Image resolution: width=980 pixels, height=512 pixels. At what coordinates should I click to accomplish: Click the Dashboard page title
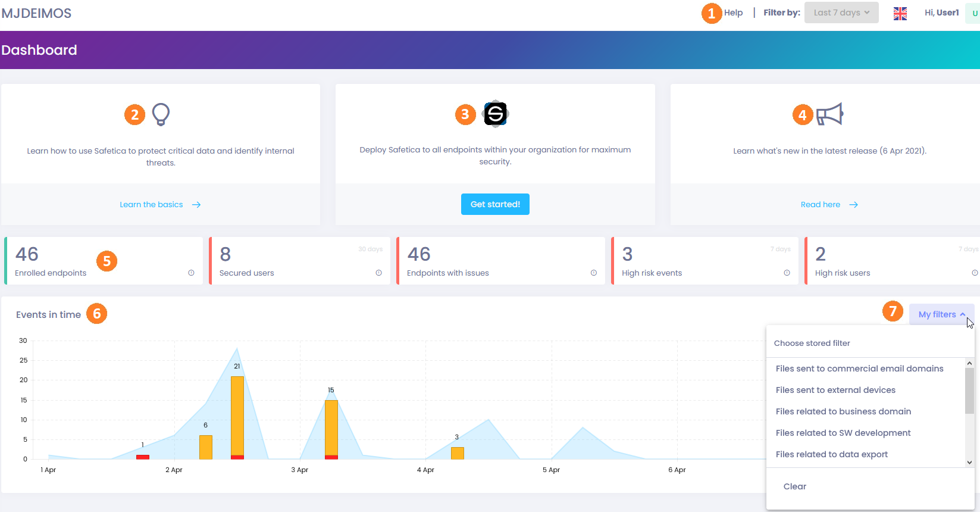(39, 50)
